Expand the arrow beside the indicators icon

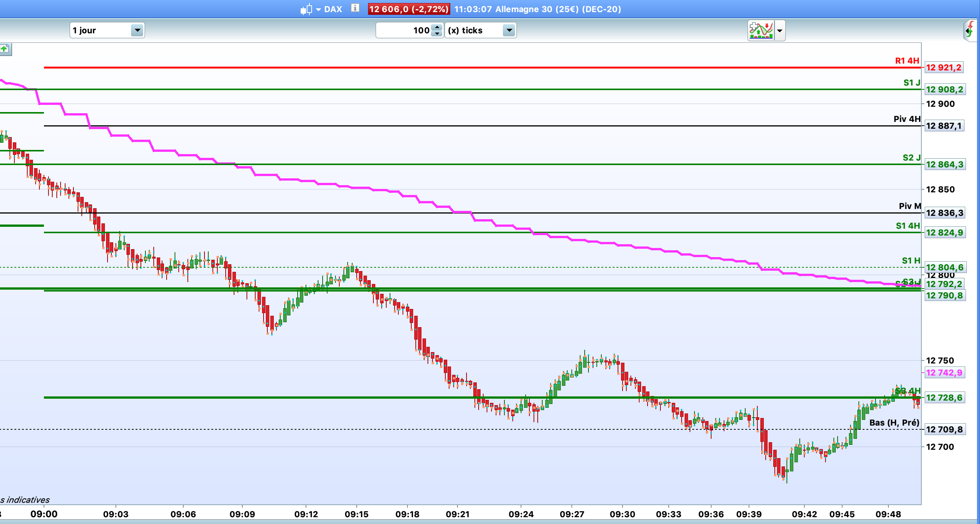780,30
